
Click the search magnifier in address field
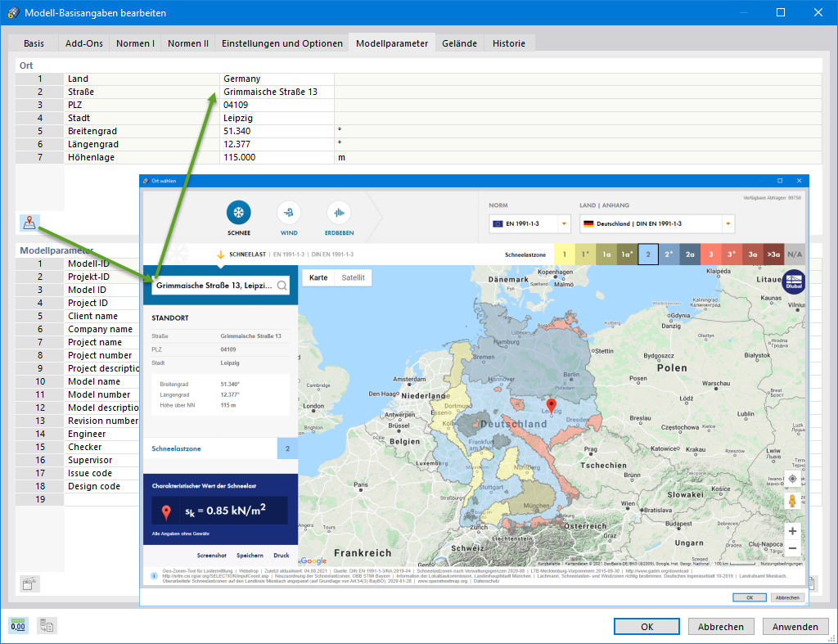[282, 286]
